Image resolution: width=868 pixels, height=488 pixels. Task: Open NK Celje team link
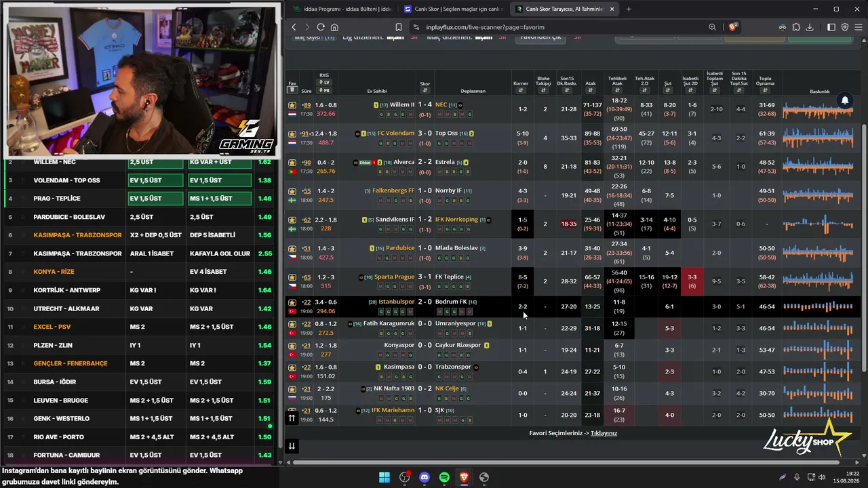(447, 388)
